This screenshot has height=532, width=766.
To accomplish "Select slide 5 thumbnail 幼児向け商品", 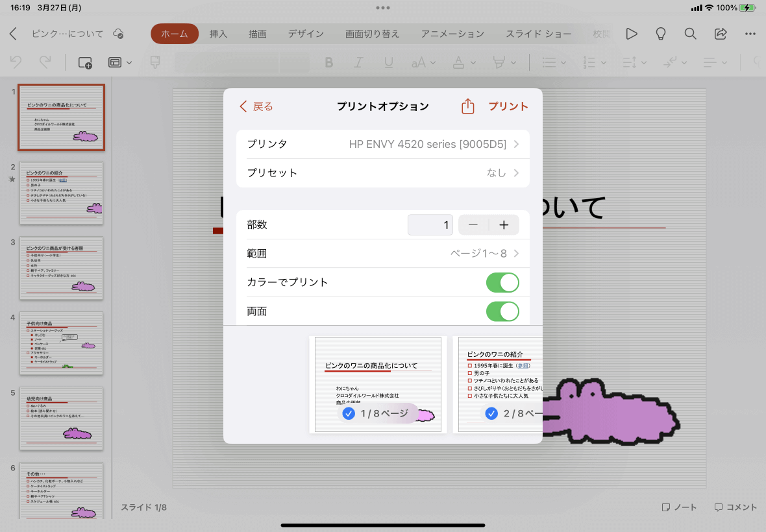I will click(x=62, y=418).
